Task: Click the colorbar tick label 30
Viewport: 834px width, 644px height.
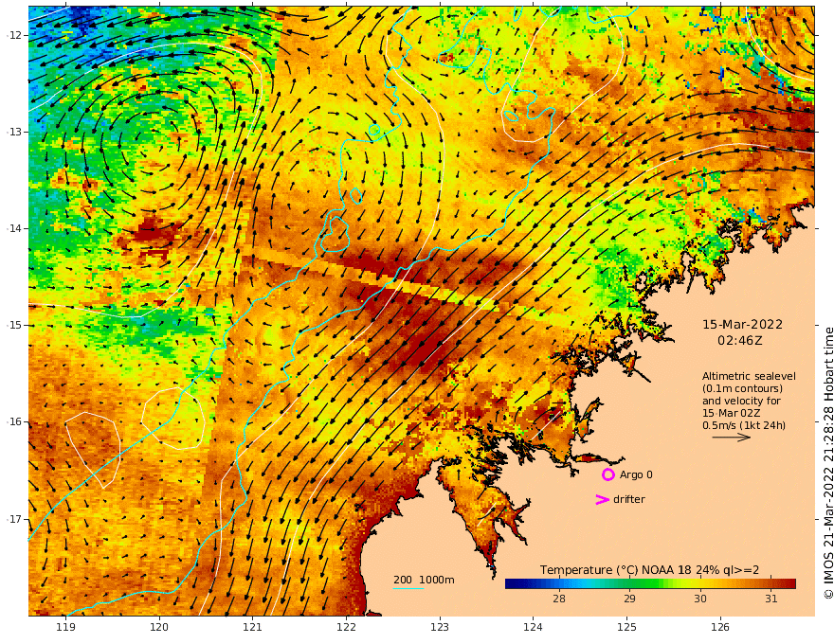Action: point(700,599)
